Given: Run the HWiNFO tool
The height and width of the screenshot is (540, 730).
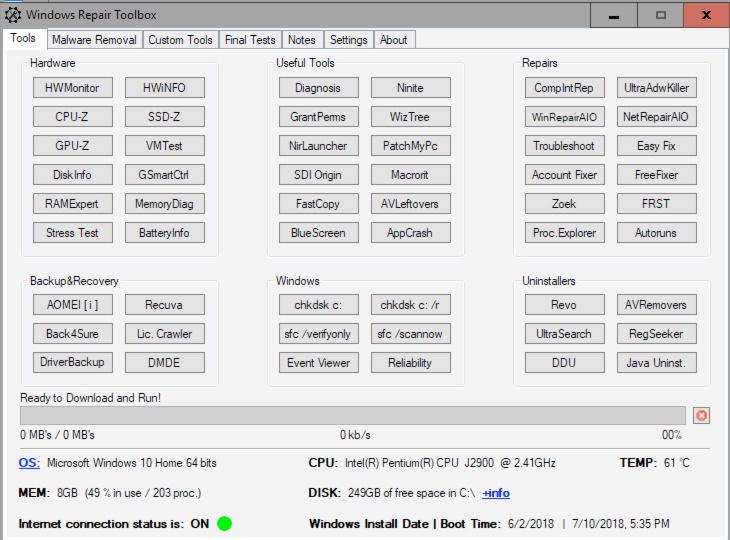Looking at the screenshot, I should (165, 88).
